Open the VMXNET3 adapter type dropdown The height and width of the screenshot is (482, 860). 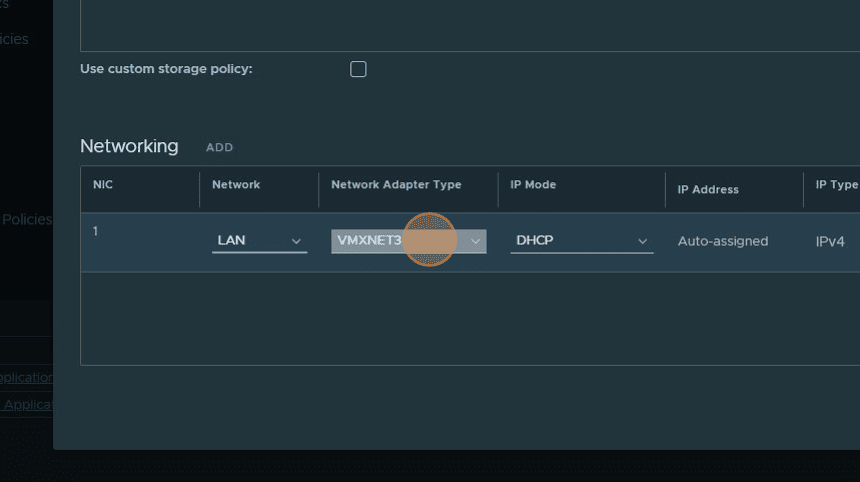409,241
